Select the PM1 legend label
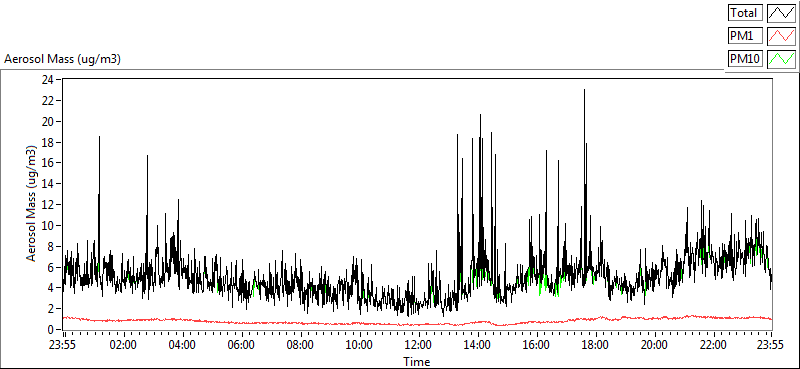Image resolution: width=800 pixels, height=369 pixels. coord(745,36)
